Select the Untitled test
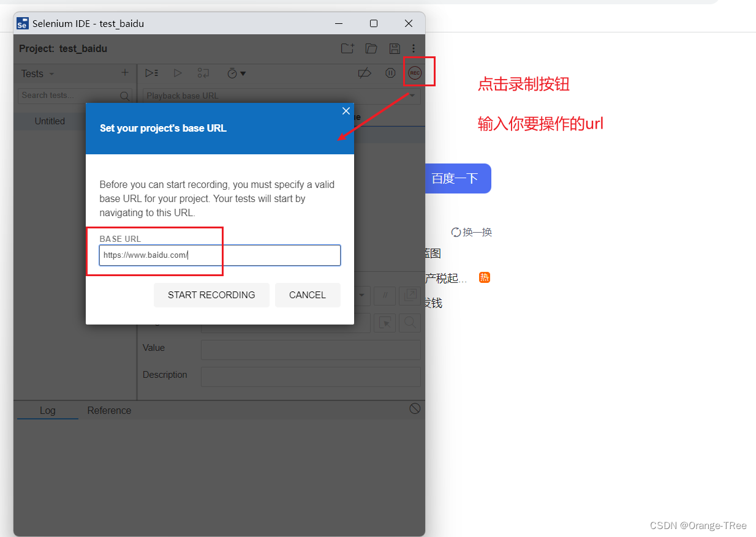This screenshot has width=756, height=537. (50, 121)
